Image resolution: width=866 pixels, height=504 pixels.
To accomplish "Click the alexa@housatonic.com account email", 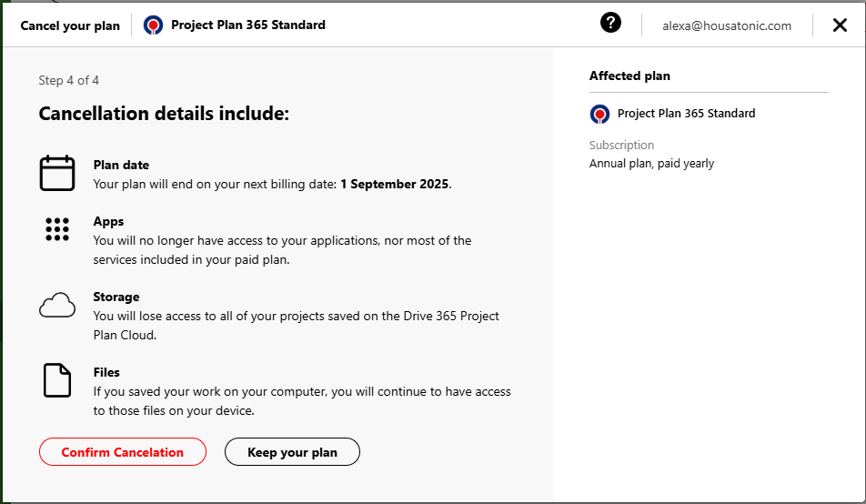I will 727,25.
